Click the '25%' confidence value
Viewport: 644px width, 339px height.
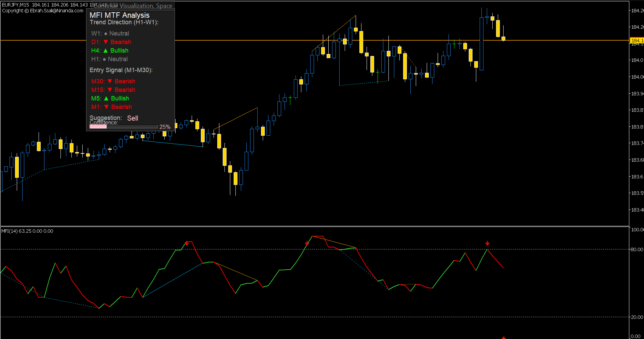click(x=165, y=127)
